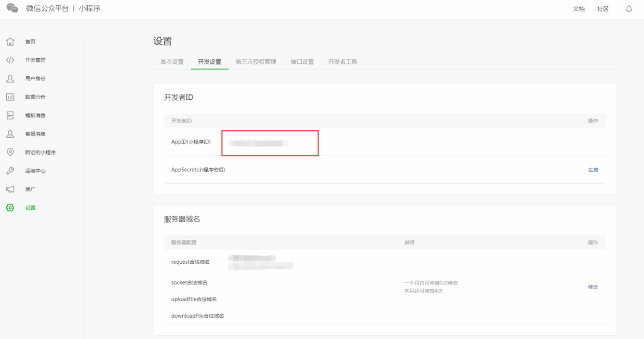This screenshot has height=339, width=644.
Task: Open 附近的小程序 menu item
Action: (x=41, y=153)
